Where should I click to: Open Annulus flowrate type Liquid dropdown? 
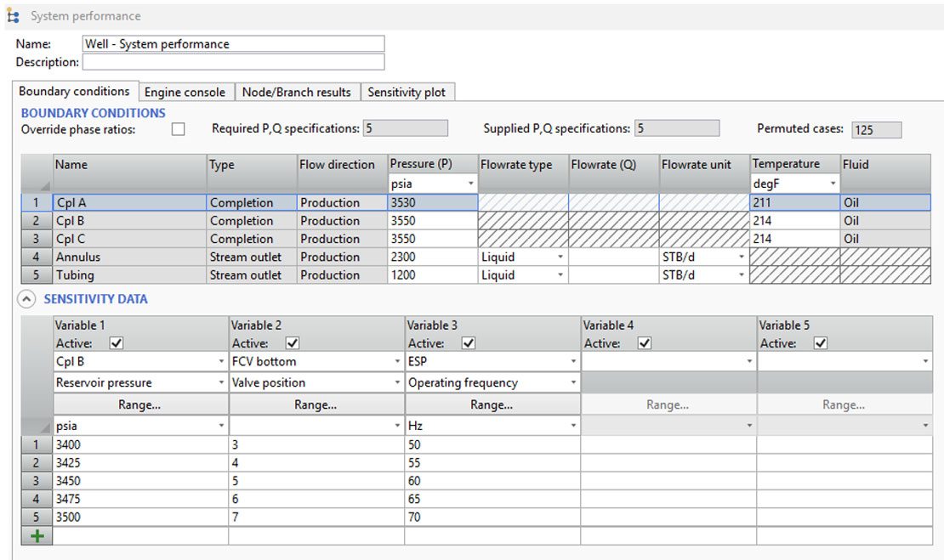pyautogui.click(x=560, y=257)
